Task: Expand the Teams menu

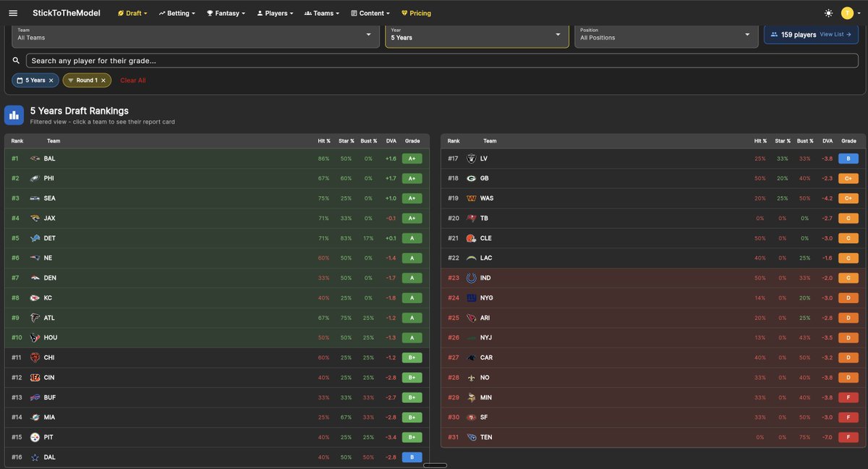Action: (x=322, y=13)
